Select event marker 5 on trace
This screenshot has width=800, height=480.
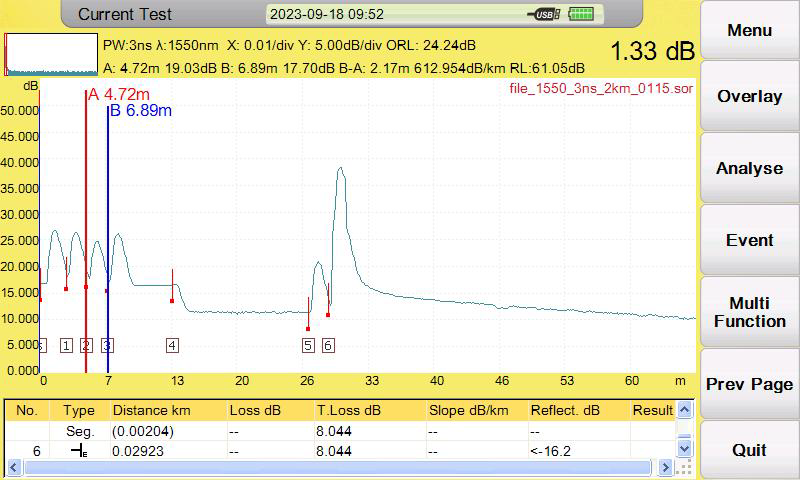coord(308,345)
